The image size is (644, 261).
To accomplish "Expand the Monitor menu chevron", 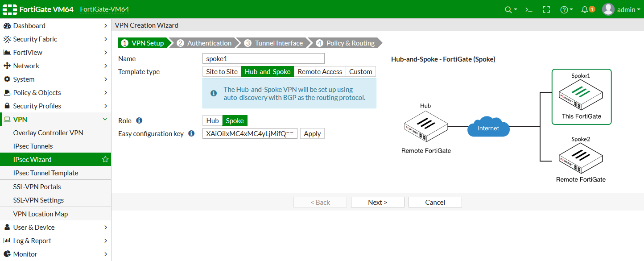I will point(106,254).
